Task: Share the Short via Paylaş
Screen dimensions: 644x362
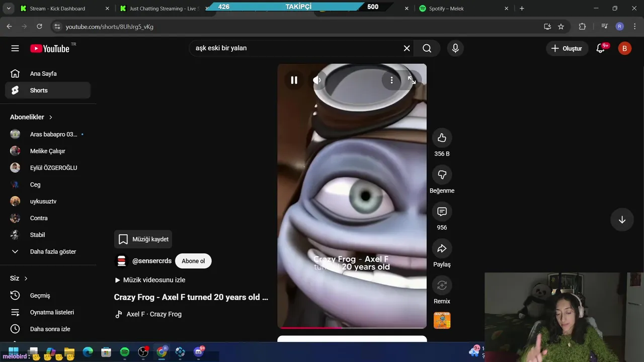Action: tap(442, 248)
